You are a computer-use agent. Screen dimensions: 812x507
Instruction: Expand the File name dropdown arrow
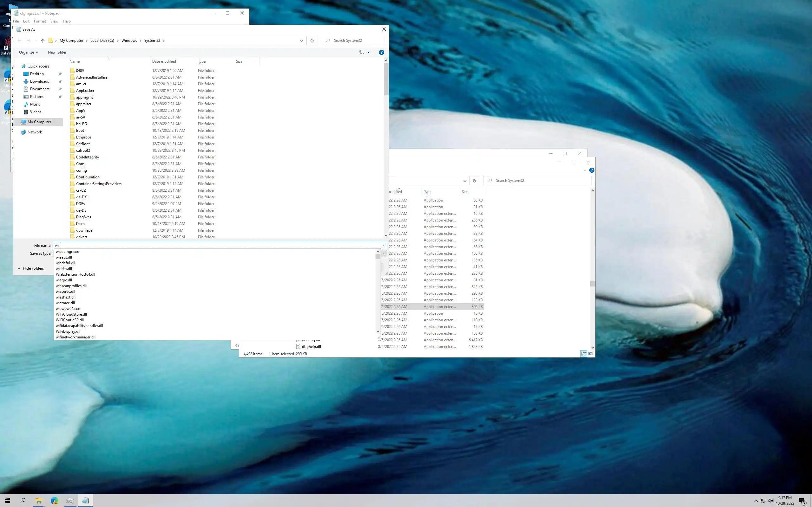384,246
